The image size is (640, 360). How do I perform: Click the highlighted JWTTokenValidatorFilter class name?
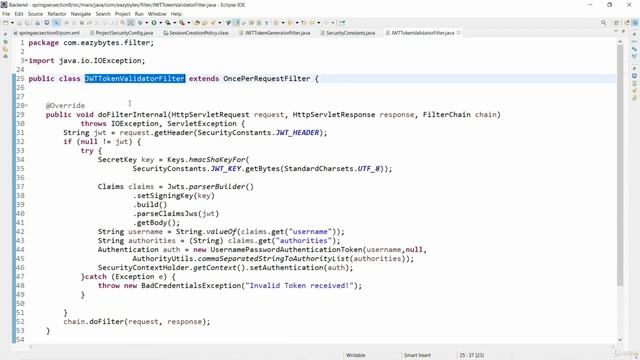coord(135,78)
